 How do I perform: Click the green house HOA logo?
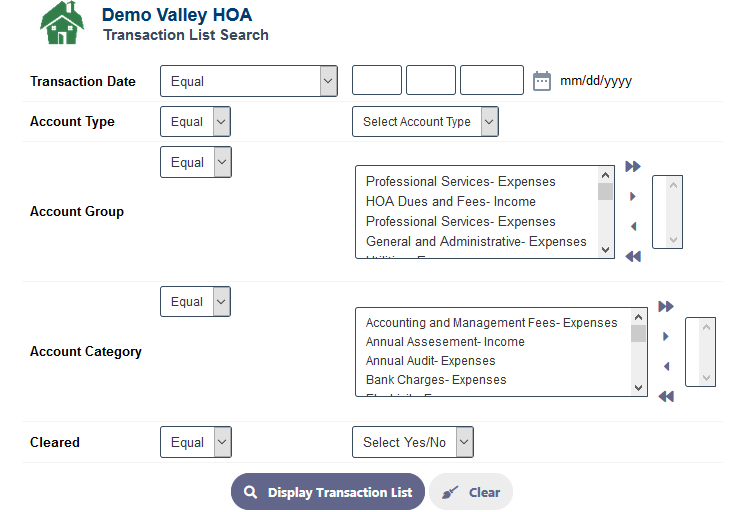62,23
